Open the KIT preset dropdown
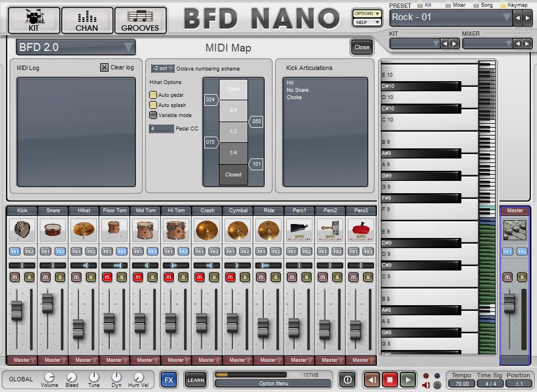The width and height of the screenshot is (537, 392). click(415, 44)
